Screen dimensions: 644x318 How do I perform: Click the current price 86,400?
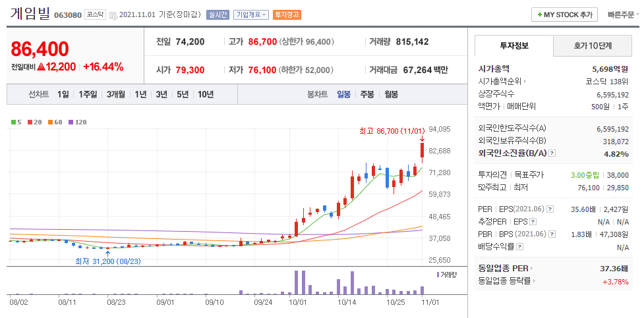40,49
